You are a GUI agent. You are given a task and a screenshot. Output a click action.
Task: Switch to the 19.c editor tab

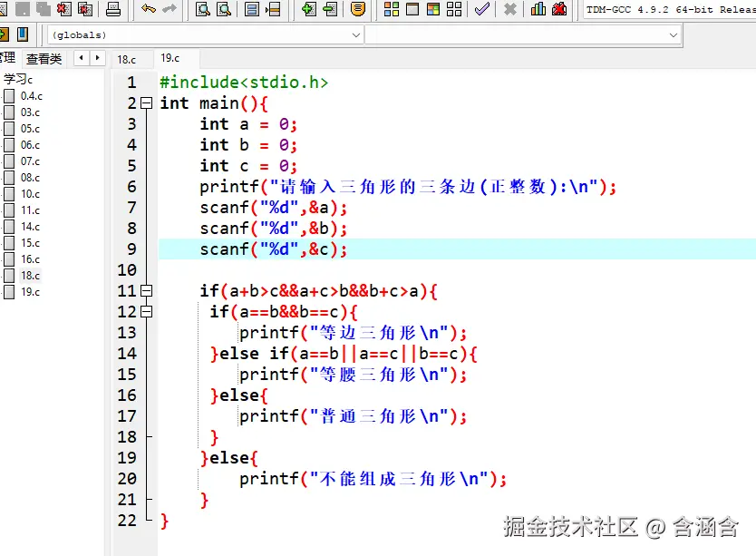coord(170,58)
